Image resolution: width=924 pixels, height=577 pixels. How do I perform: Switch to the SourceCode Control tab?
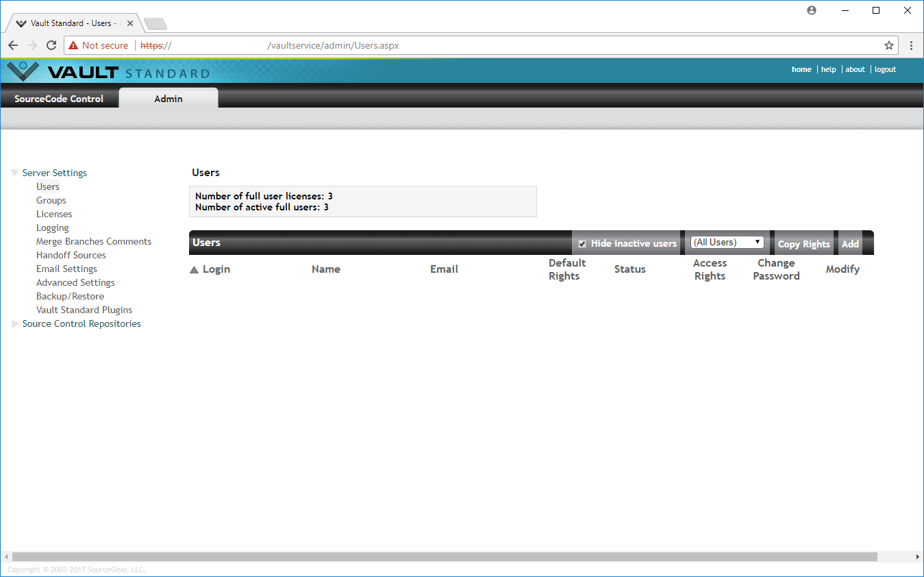click(x=59, y=99)
